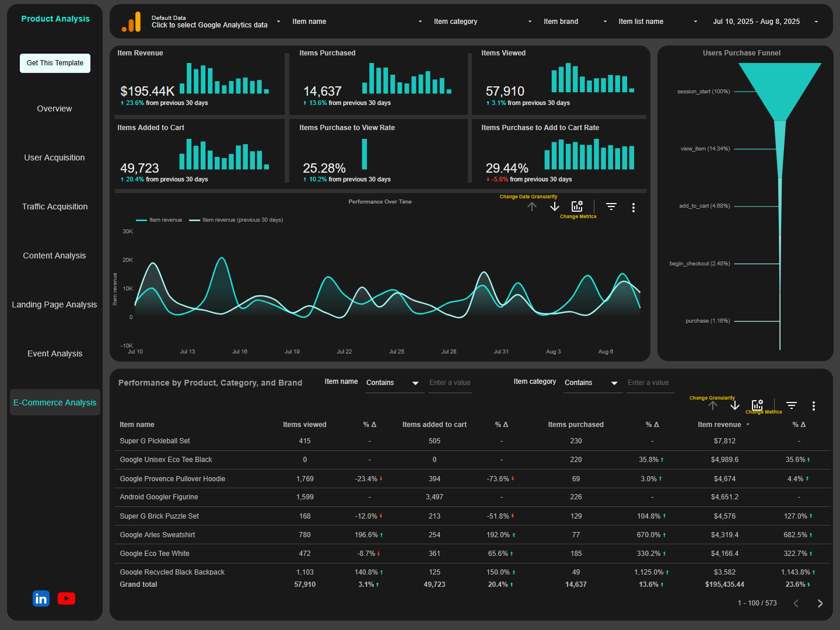
Task: Sort table by Items purchased header
Action: click(x=576, y=425)
